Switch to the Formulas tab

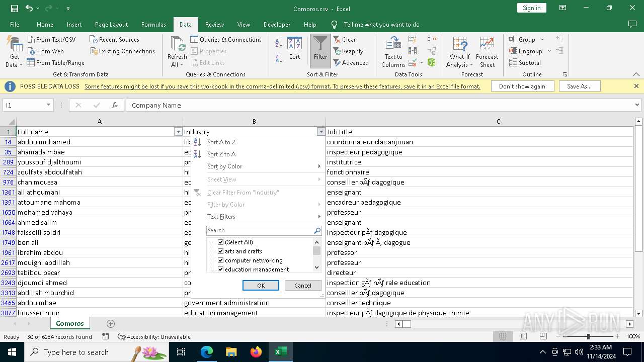[x=153, y=24]
